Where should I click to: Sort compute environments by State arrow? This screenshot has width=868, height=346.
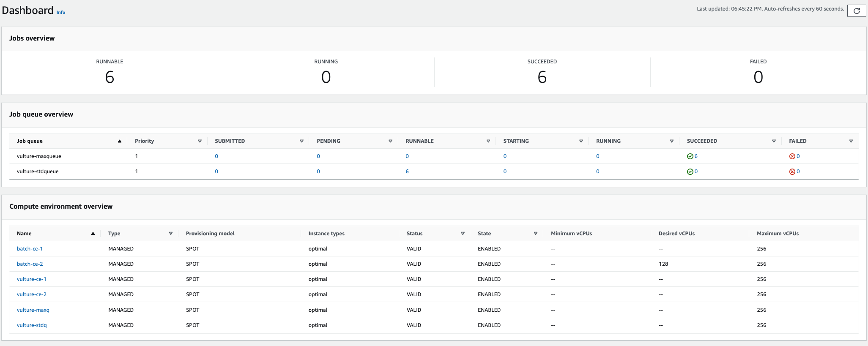pos(535,234)
